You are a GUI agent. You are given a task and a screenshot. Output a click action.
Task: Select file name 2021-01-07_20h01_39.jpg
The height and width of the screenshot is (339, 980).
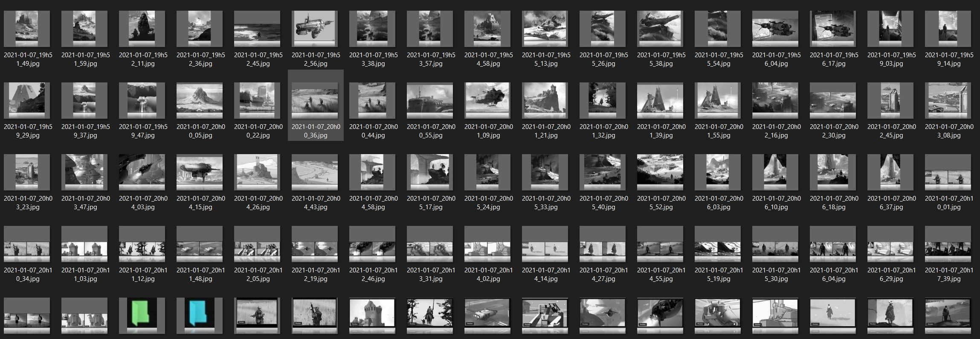pos(661,131)
